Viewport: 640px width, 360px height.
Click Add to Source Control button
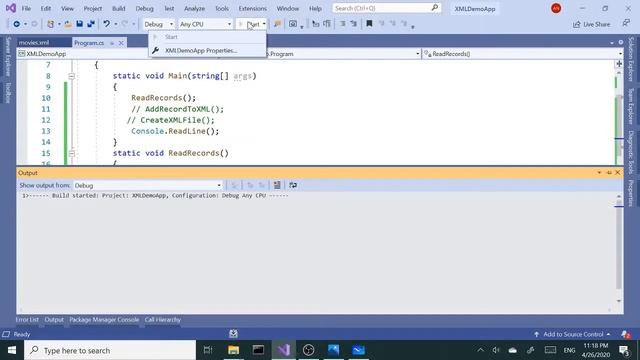[x=572, y=334]
